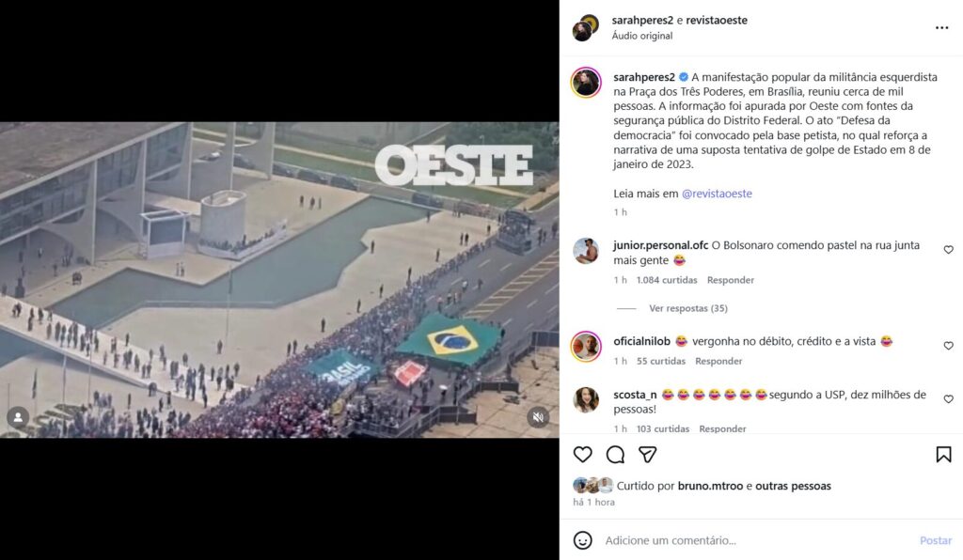Like scosta_n's comment heart
The height and width of the screenshot is (560, 963).
948,399
